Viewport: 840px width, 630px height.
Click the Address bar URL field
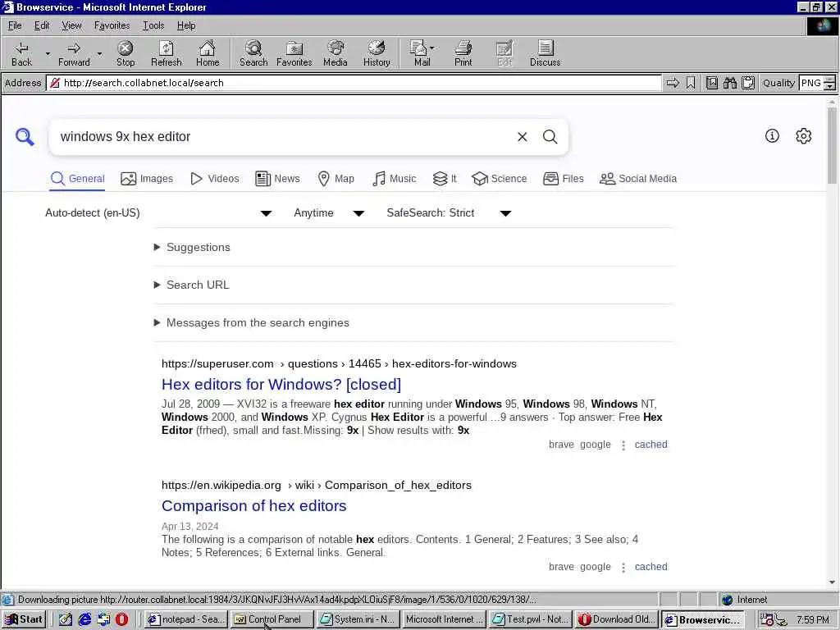click(354, 83)
